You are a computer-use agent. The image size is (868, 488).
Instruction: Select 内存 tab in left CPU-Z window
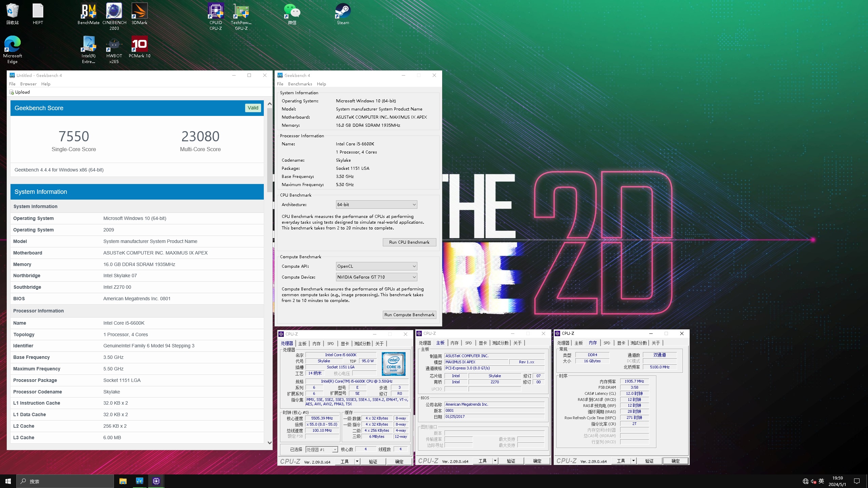coord(316,343)
